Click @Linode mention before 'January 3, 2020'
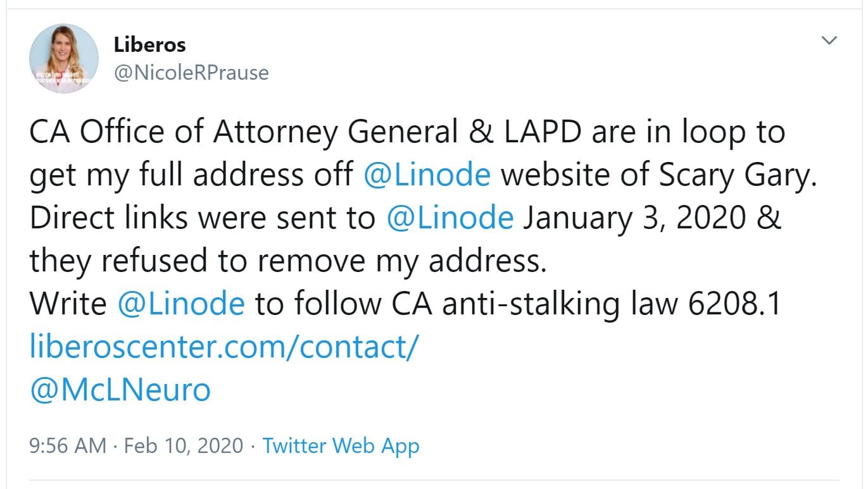The image size is (868, 489). 450,218
